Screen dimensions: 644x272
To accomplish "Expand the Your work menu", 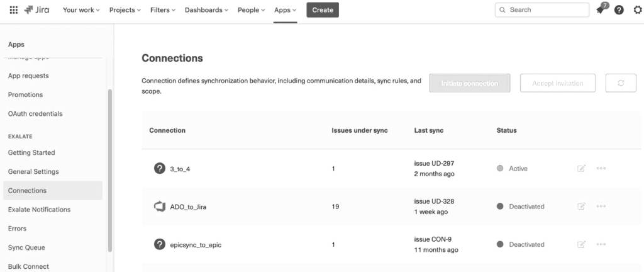I will coord(81,10).
